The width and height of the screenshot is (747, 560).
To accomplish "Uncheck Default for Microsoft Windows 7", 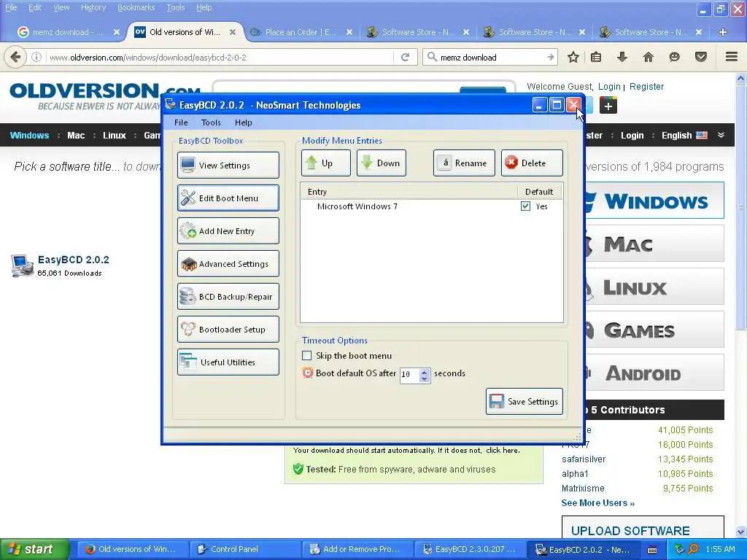I will pyautogui.click(x=525, y=206).
